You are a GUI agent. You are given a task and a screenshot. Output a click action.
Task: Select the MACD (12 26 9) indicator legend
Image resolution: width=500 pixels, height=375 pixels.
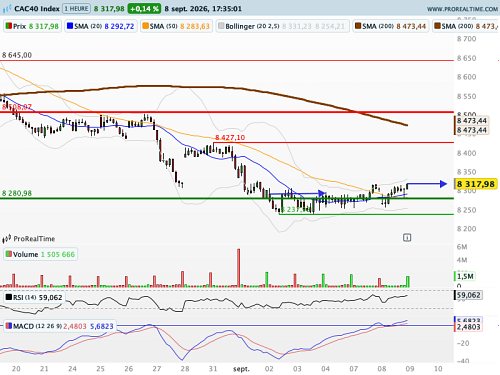(60, 326)
